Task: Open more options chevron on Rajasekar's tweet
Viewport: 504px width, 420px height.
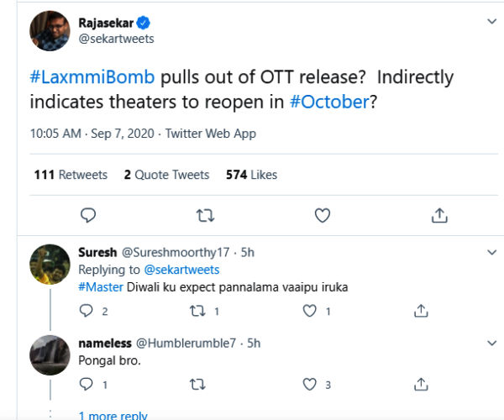Action: pyautogui.click(x=491, y=21)
